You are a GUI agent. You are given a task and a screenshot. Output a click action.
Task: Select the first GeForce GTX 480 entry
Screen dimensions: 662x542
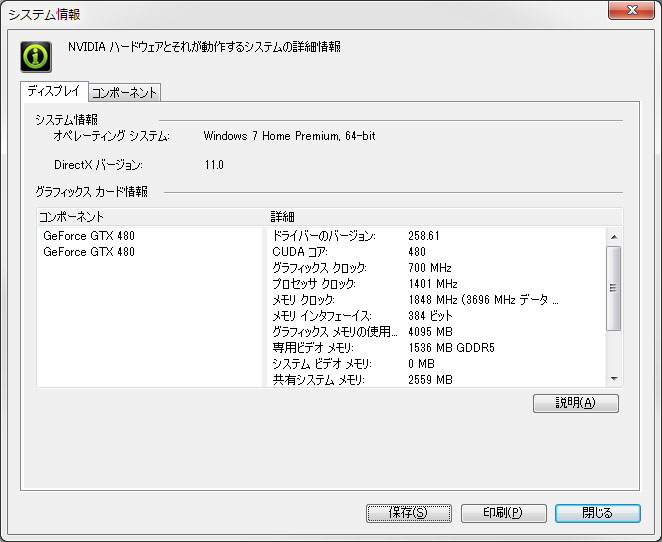click(89, 236)
